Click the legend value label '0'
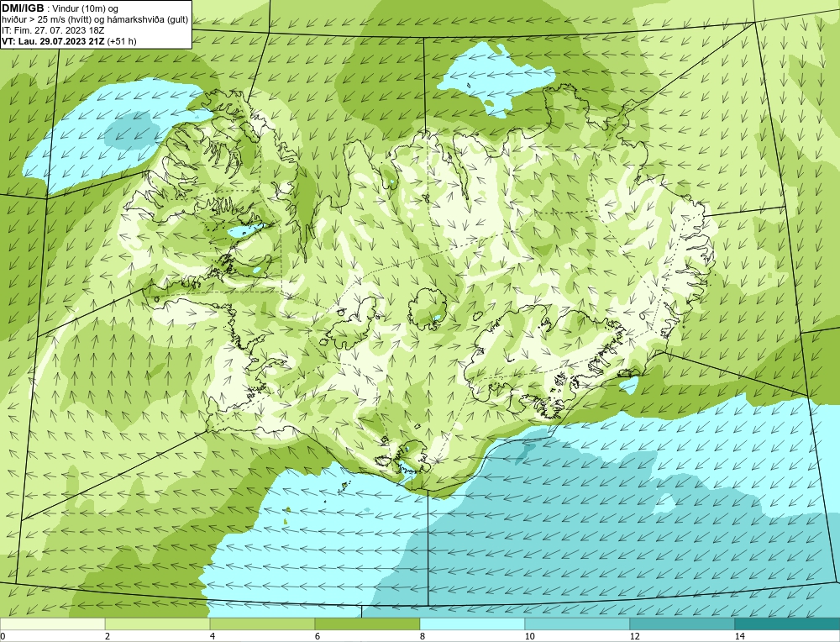 pyautogui.click(x=3, y=636)
